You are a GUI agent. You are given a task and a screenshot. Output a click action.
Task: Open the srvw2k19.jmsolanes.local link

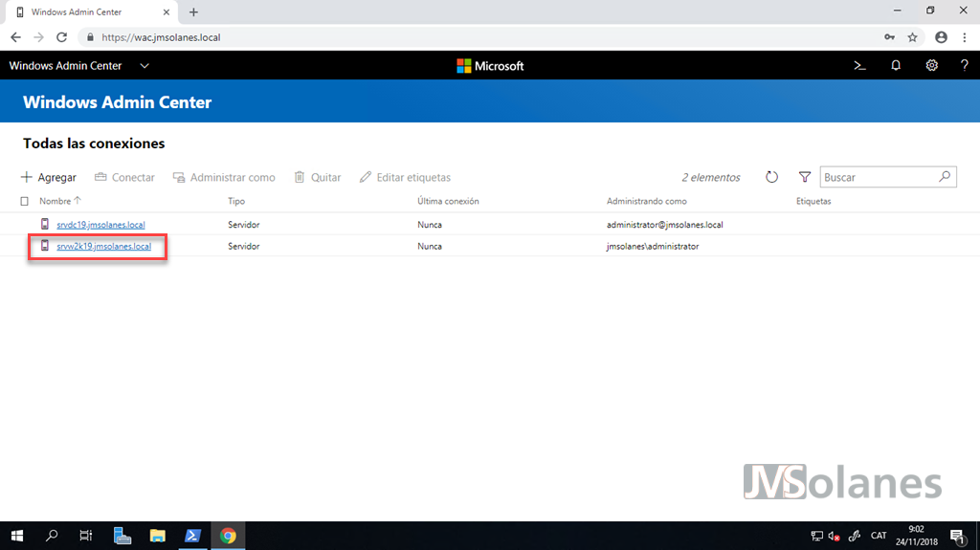point(103,246)
